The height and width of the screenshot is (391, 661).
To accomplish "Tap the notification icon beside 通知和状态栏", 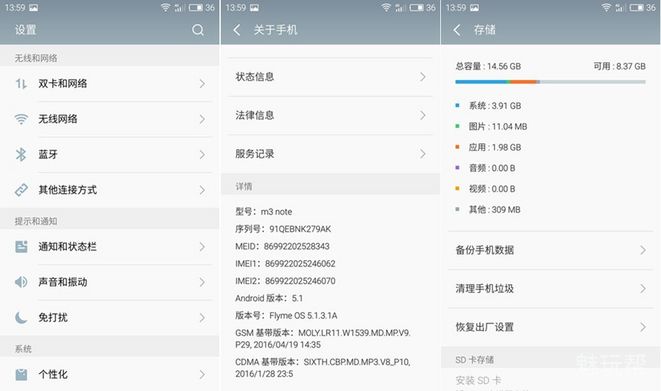I will pyautogui.click(x=21, y=246).
